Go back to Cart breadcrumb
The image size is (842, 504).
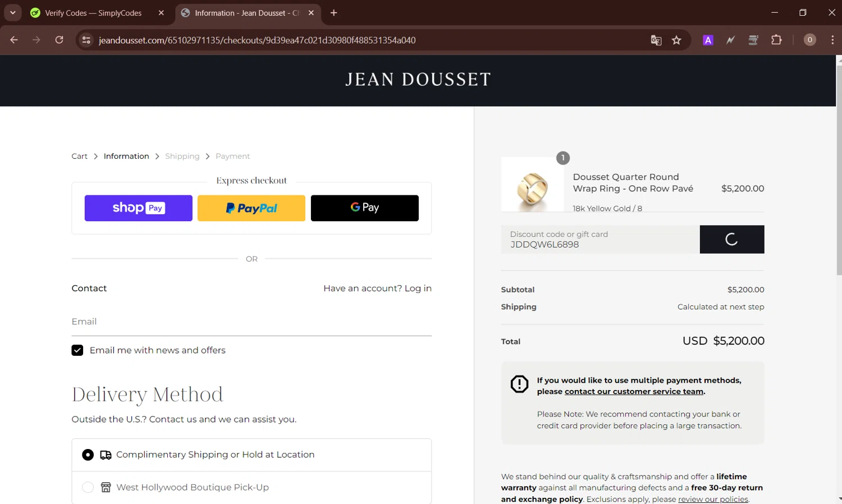point(79,156)
